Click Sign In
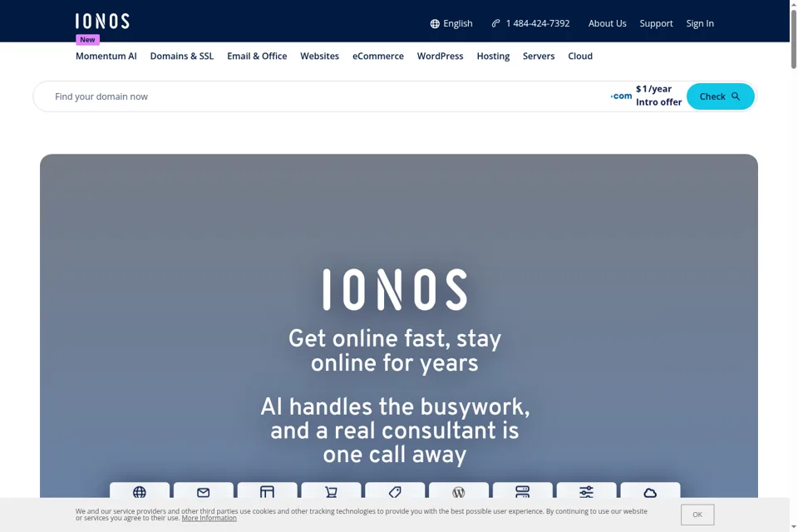This screenshot has width=798, height=532. pyautogui.click(x=700, y=23)
